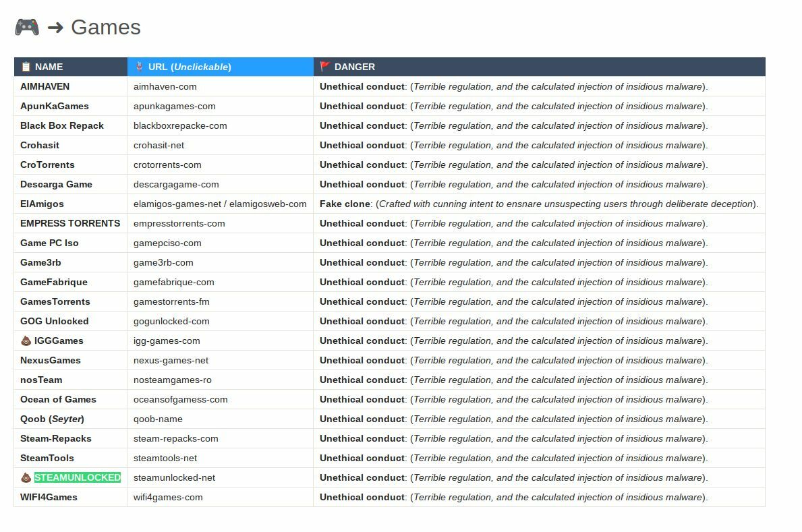Click the elamigos-games-net / elamigosweb-com URL text
This screenshot has height=532, width=802.
pyautogui.click(x=220, y=204)
